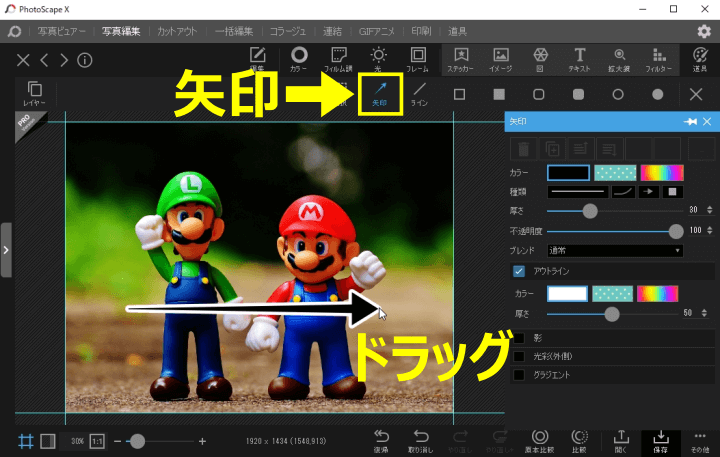Choose the teal pattern arrow color swatch

pos(615,173)
